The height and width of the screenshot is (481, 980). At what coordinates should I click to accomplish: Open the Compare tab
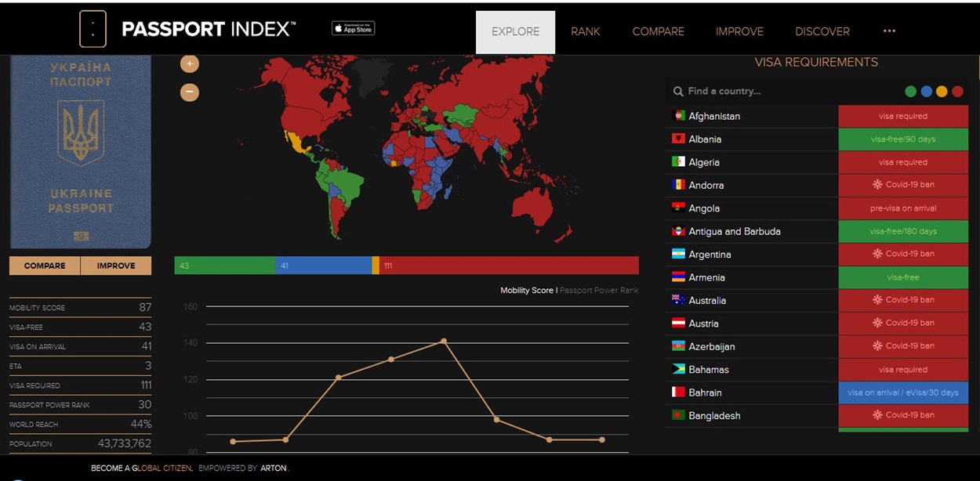pos(658,32)
